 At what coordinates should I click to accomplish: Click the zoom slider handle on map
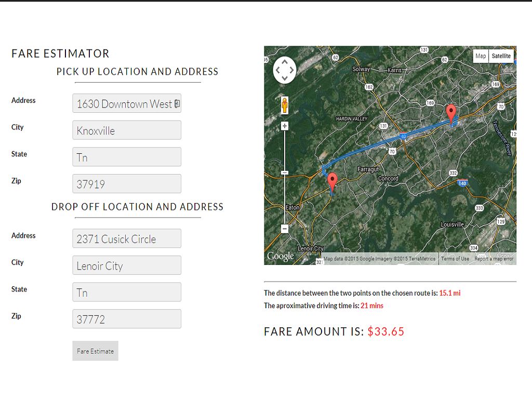coord(285,172)
